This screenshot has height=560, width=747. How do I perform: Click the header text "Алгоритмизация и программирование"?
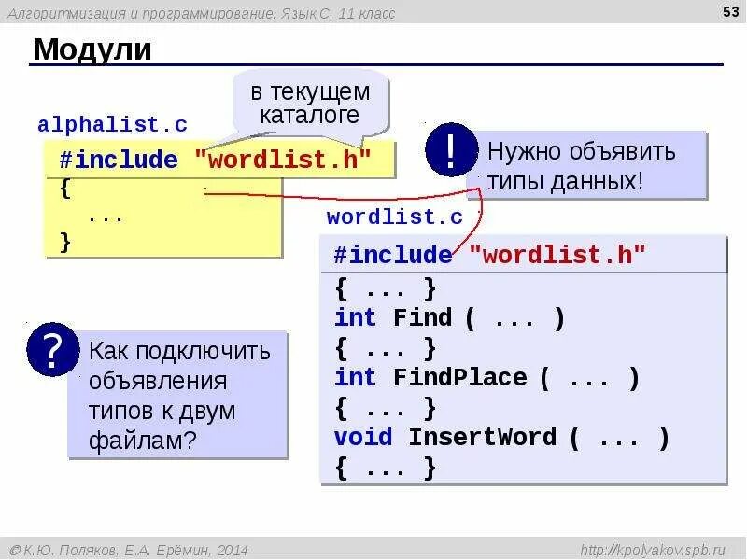[141, 14]
